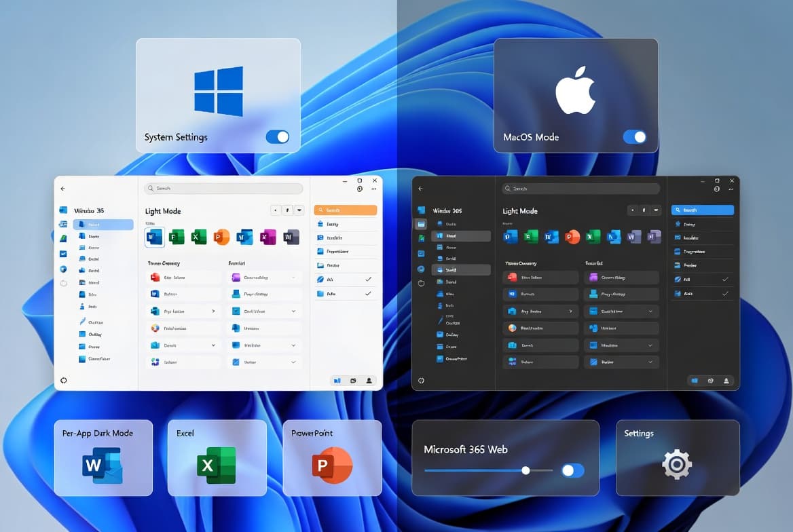The width and height of the screenshot is (793, 532).
Task: Click the camera icon at light window's bottom right
Action: (x=353, y=381)
